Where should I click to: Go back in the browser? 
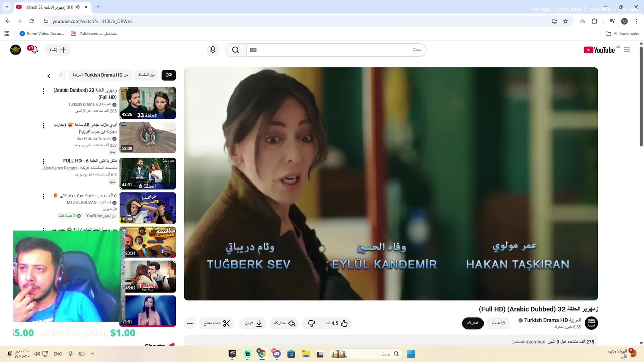[7, 21]
